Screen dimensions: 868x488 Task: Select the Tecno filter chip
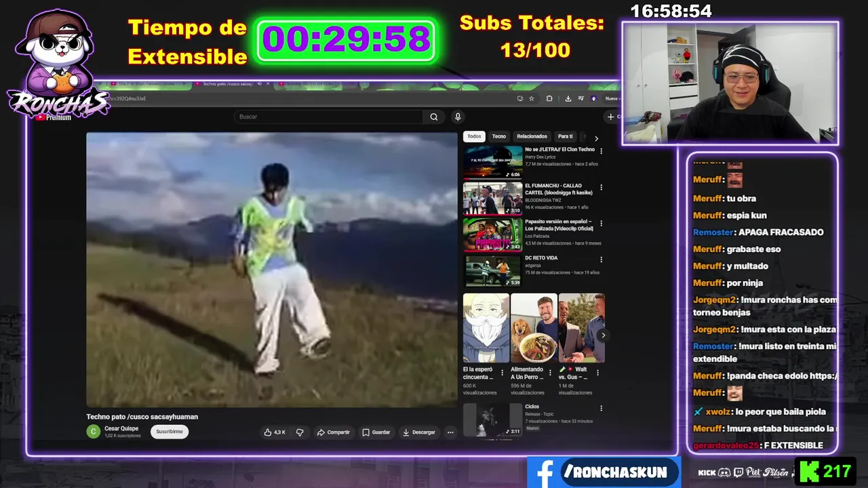[x=499, y=136]
